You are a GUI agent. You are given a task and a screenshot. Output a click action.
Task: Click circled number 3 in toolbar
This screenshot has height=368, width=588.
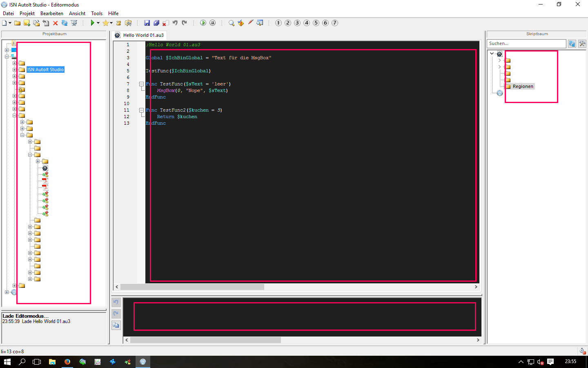297,23
